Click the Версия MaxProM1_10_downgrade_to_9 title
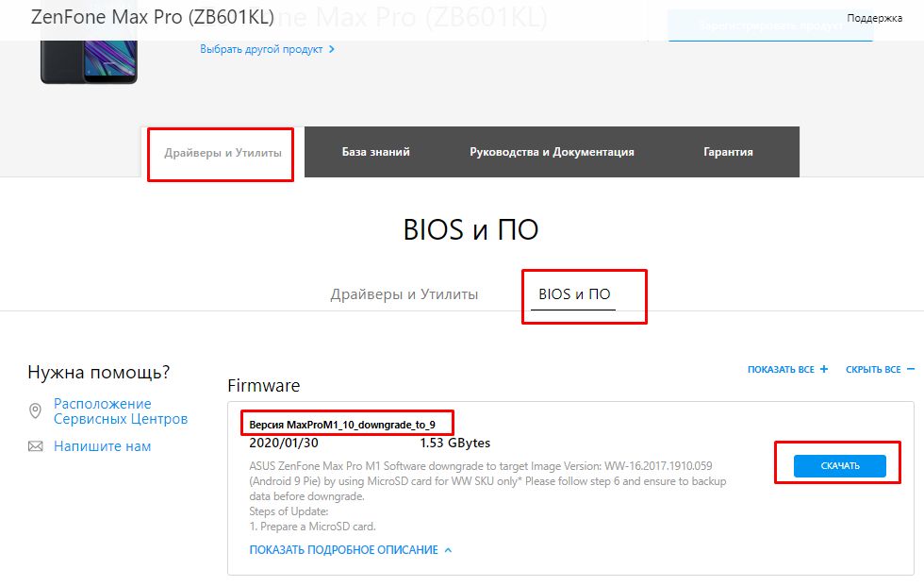 [341, 425]
